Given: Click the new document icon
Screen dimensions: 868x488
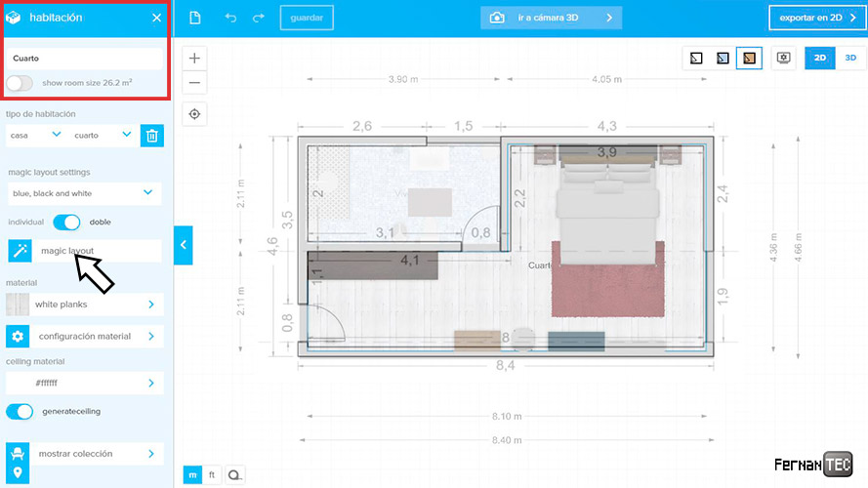Looking at the screenshot, I should (195, 18).
